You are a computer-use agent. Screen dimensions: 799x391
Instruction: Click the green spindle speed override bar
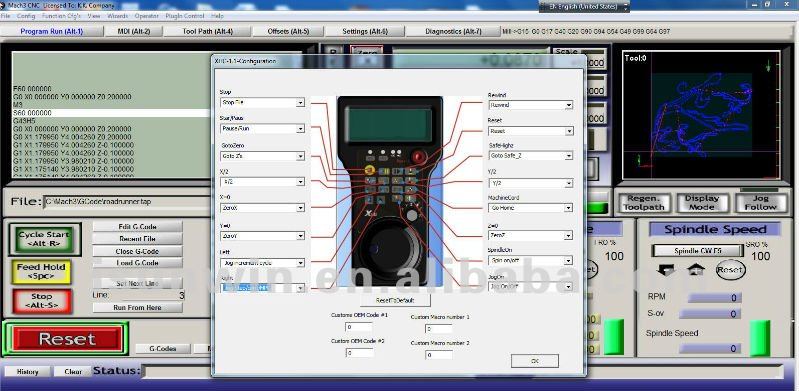pyautogui.click(x=760, y=338)
